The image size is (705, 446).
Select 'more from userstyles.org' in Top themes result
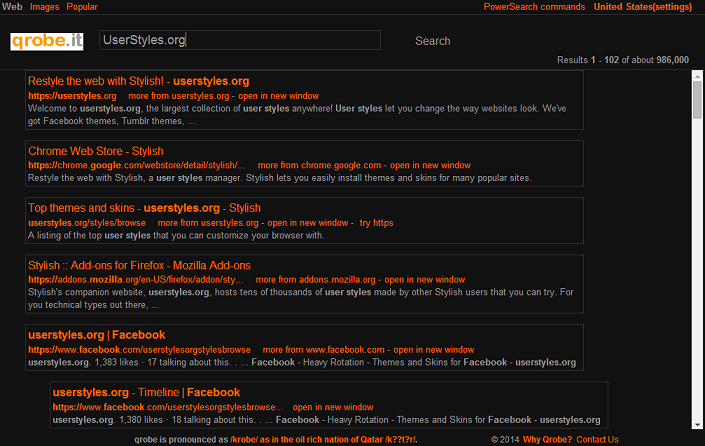pos(208,223)
